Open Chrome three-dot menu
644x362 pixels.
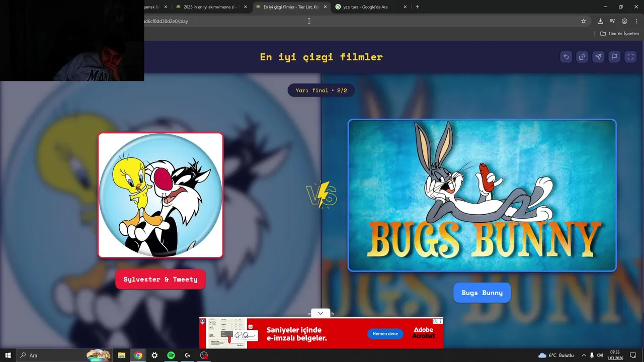[x=636, y=21]
